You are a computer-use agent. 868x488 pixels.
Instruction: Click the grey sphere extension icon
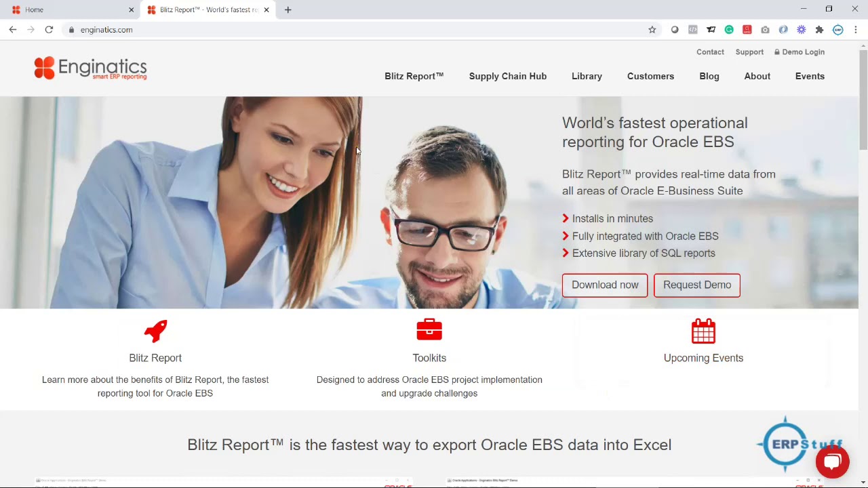click(x=675, y=30)
